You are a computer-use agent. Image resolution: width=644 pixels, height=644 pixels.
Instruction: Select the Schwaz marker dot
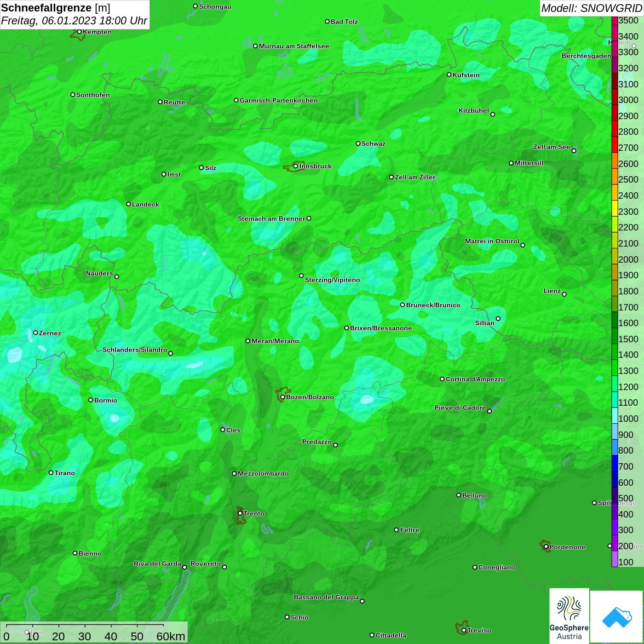pos(358,144)
